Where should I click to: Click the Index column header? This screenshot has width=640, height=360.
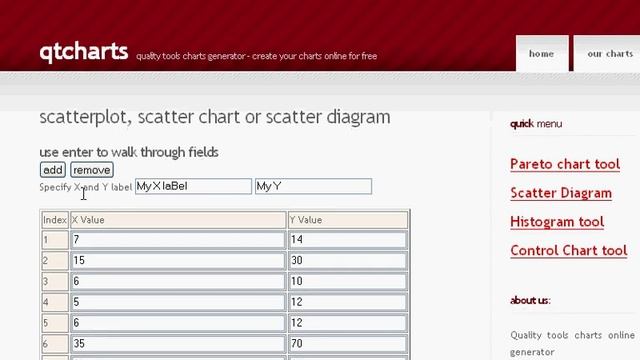coord(55,220)
